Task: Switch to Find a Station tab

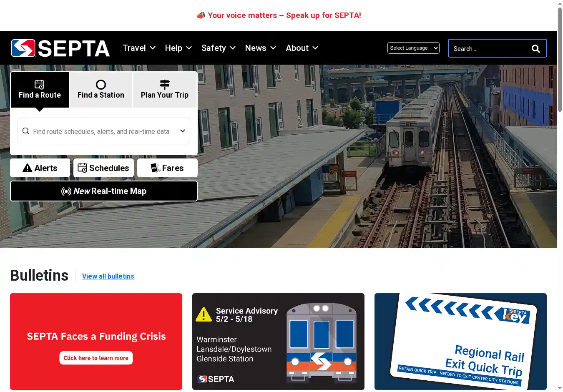Action: pyautogui.click(x=101, y=90)
